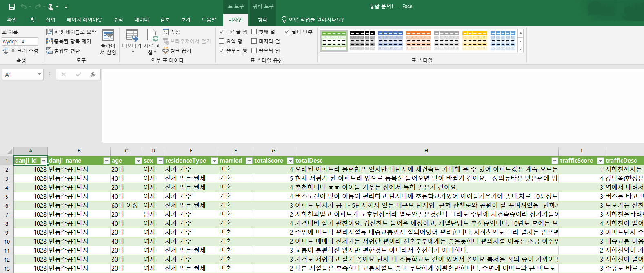Select column H header
The image size is (644, 273).
[426, 151]
